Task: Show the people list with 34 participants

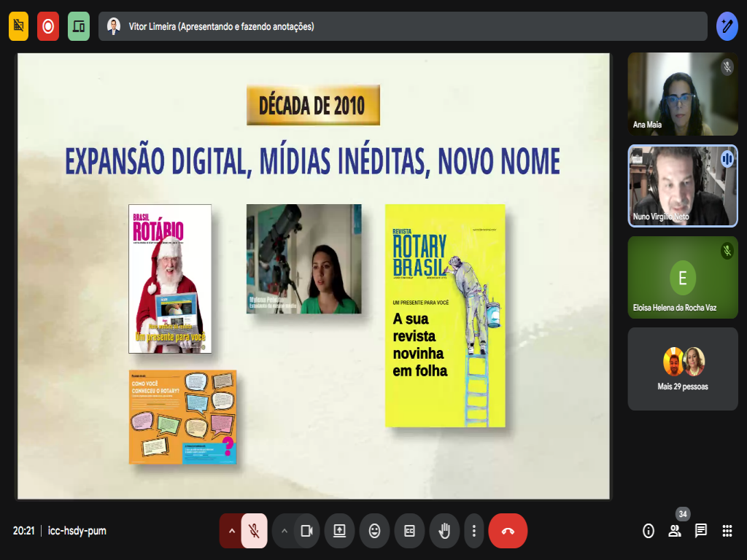Action: [x=675, y=531]
